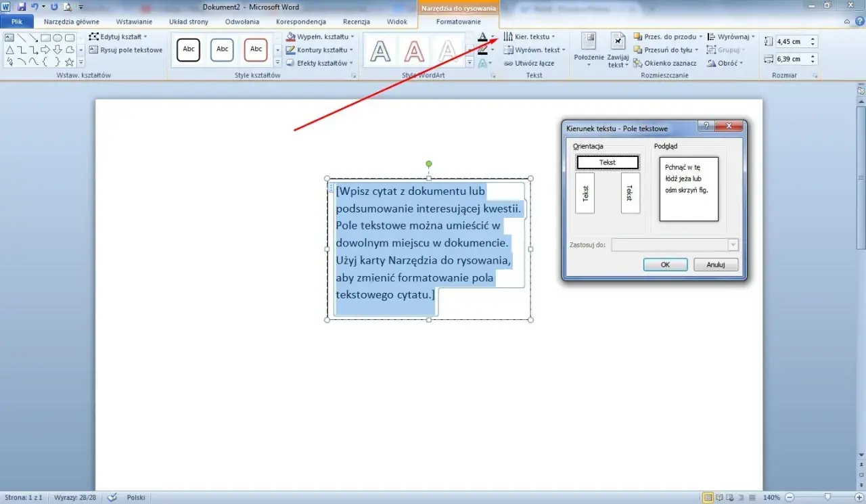Click the Kier. tekstu text direction icon
The height and width of the screenshot is (504, 866).
pos(508,37)
